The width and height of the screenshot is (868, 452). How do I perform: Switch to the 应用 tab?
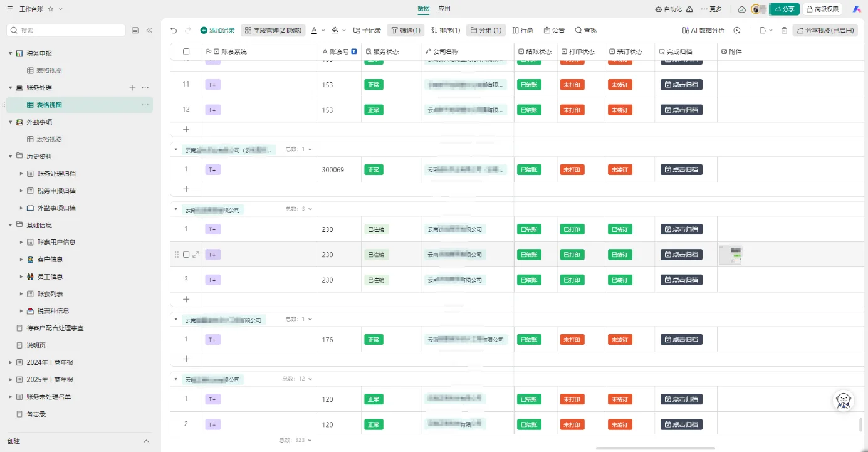(444, 9)
